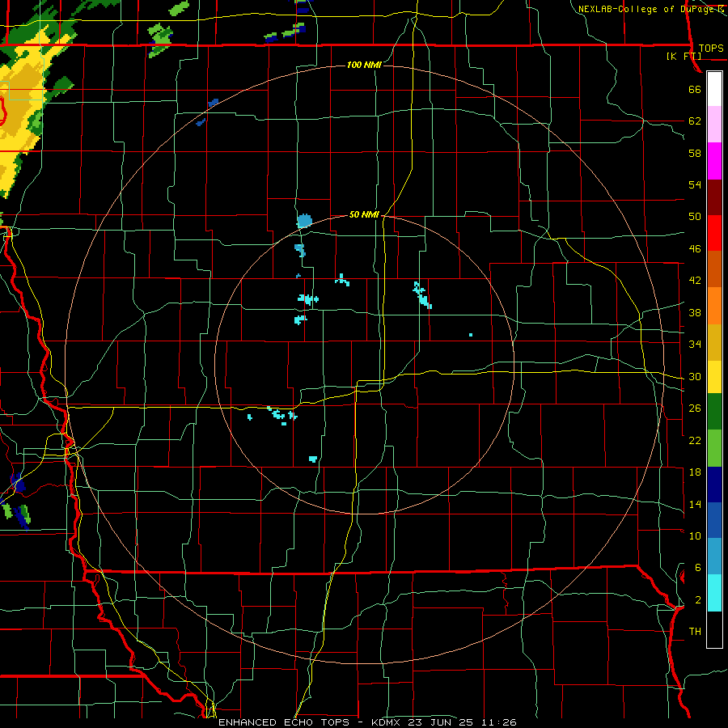Viewport: 728px width, 728px height.
Task: Click the light blue legend swatch
Action: click(x=714, y=557)
